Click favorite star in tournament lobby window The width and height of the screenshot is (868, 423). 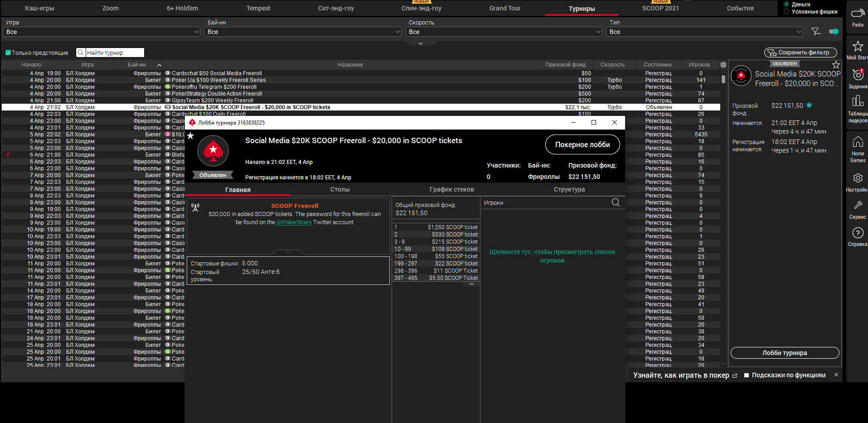click(x=191, y=136)
